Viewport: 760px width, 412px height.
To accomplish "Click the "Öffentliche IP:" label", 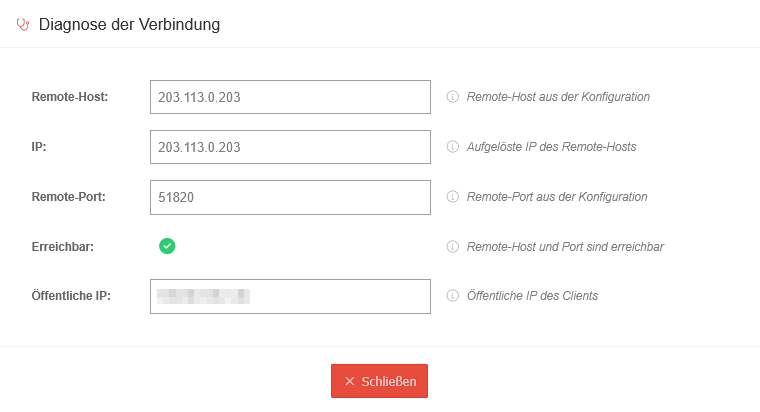I will (72, 296).
